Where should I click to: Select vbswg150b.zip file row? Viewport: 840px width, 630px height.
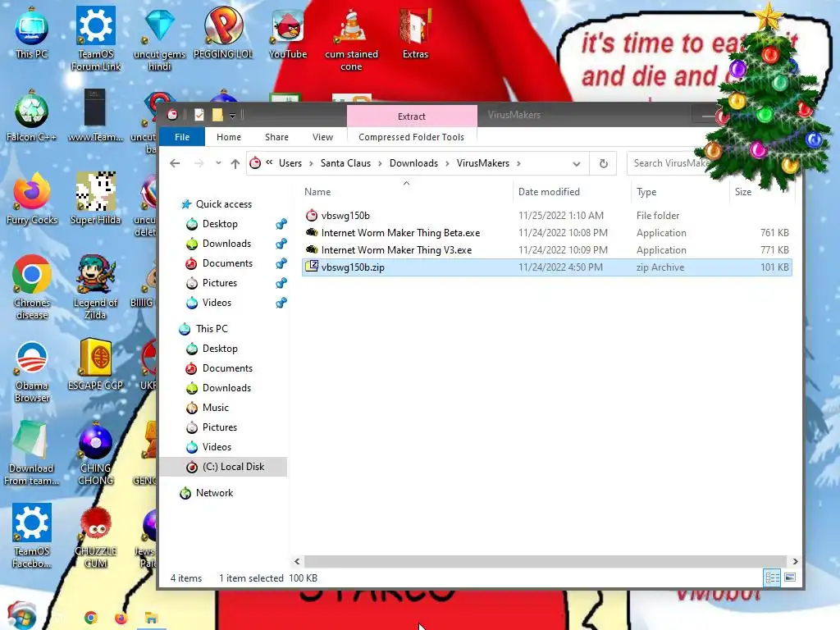(x=547, y=267)
